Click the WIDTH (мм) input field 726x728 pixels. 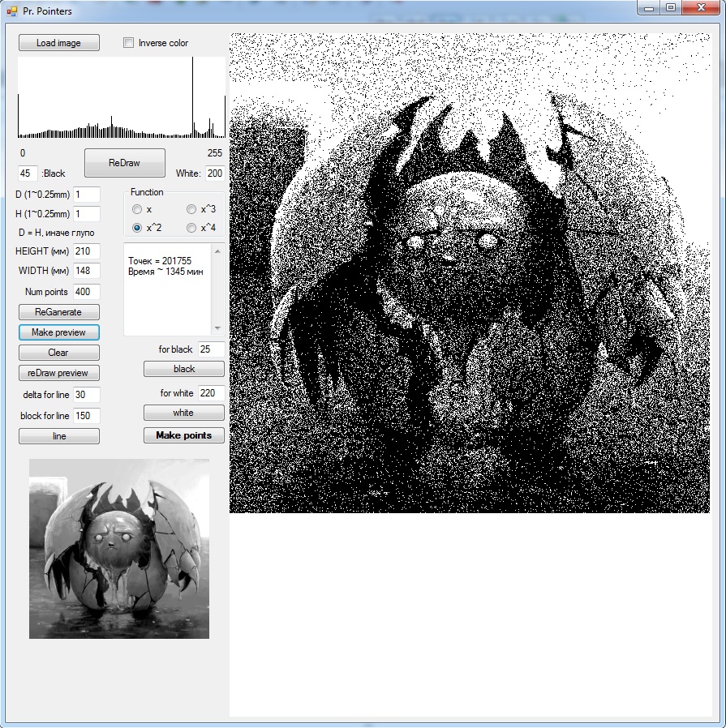click(x=87, y=271)
